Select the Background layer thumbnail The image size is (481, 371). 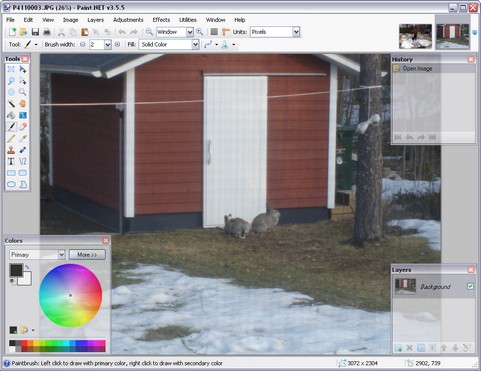[405, 286]
